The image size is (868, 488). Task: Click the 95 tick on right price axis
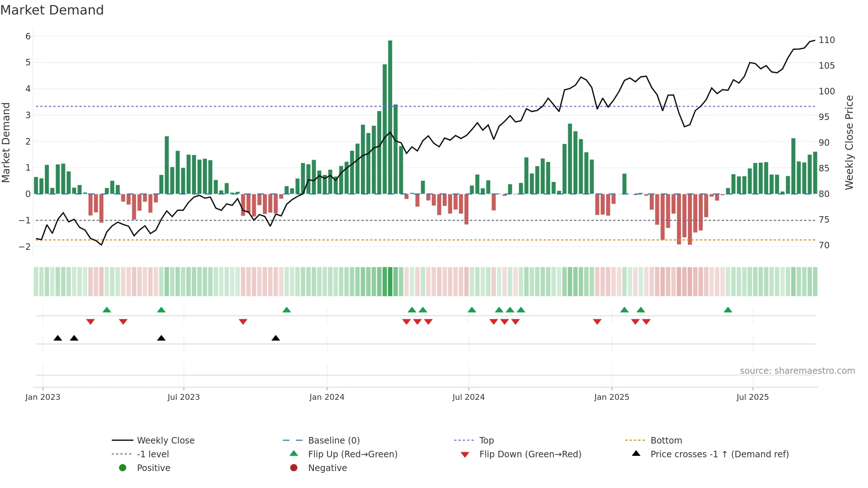[x=824, y=117]
